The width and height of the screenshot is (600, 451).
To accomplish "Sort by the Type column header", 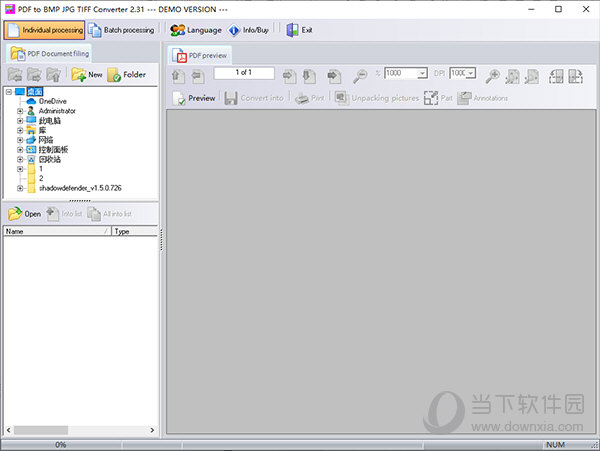I will 135,231.
